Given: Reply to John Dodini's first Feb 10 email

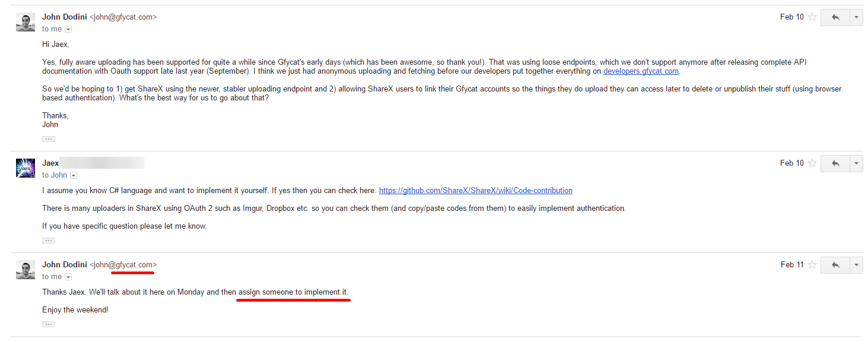Looking at the screenshot, I should (x=835, y=18).
